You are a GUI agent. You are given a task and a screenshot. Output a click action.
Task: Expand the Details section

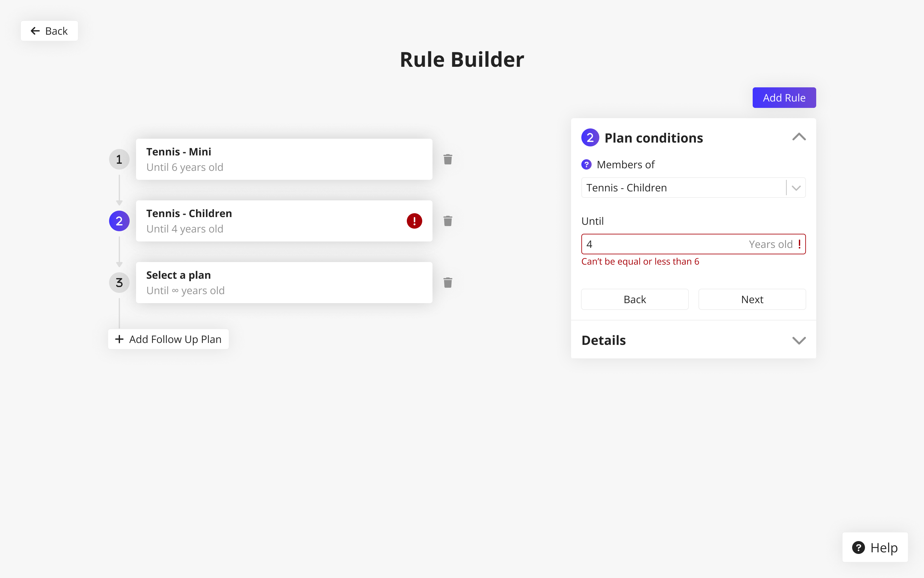(799, 340)
